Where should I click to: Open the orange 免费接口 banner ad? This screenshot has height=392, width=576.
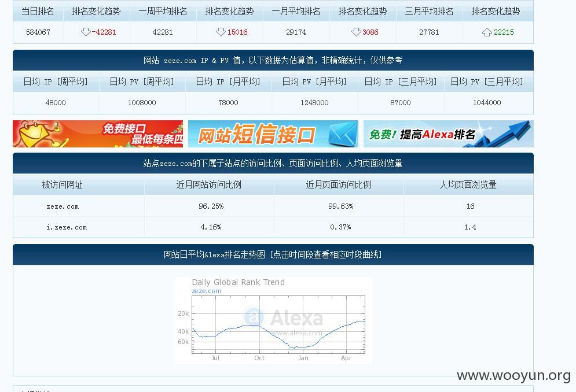click(98, 134)
